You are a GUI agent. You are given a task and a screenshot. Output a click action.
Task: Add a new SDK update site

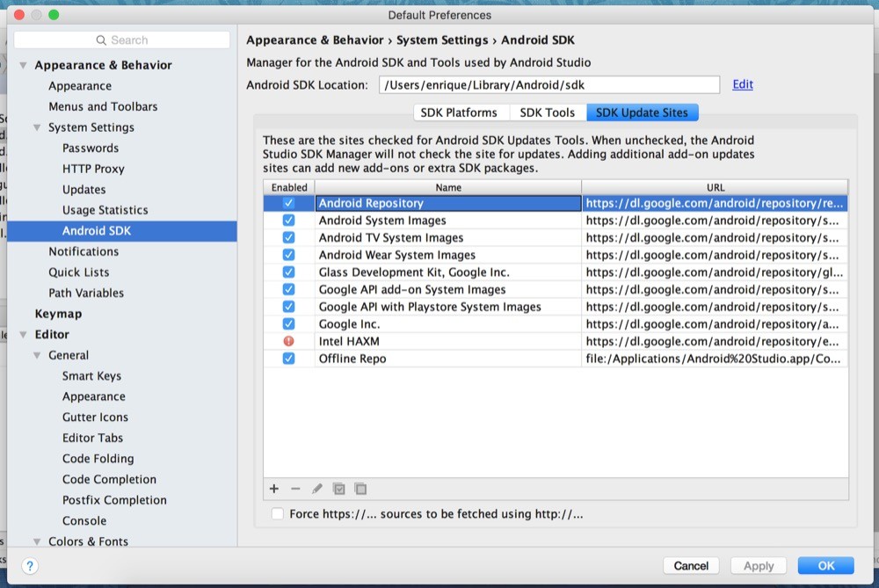tap(273, 489)
